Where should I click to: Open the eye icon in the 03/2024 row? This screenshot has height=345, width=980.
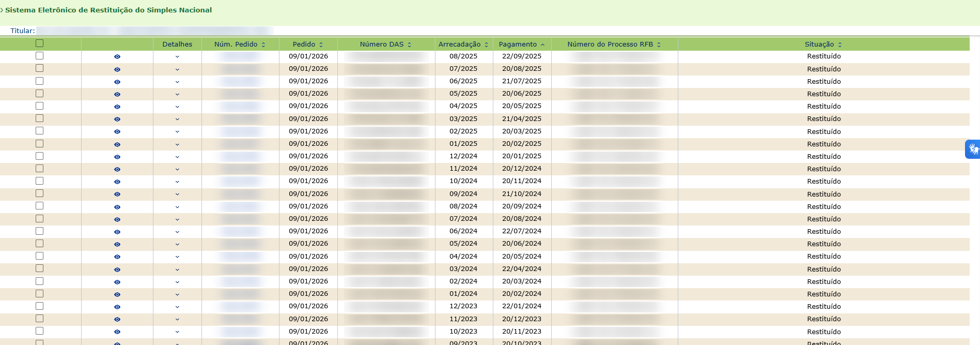point(117,269)
